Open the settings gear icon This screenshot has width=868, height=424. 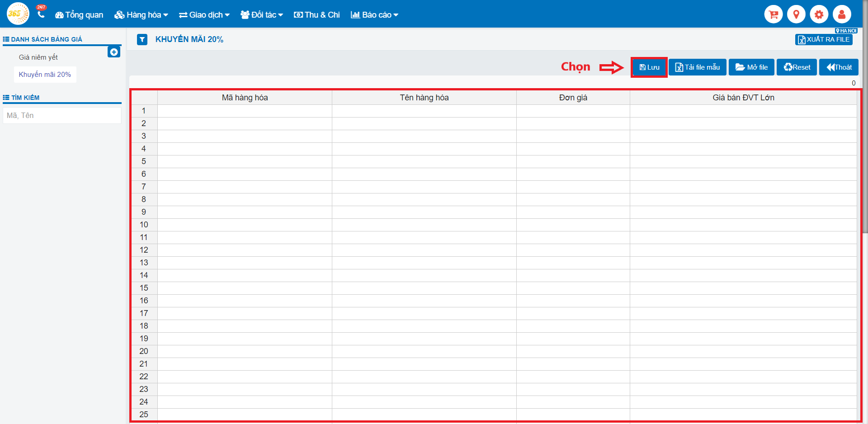[x=819, y=14]
